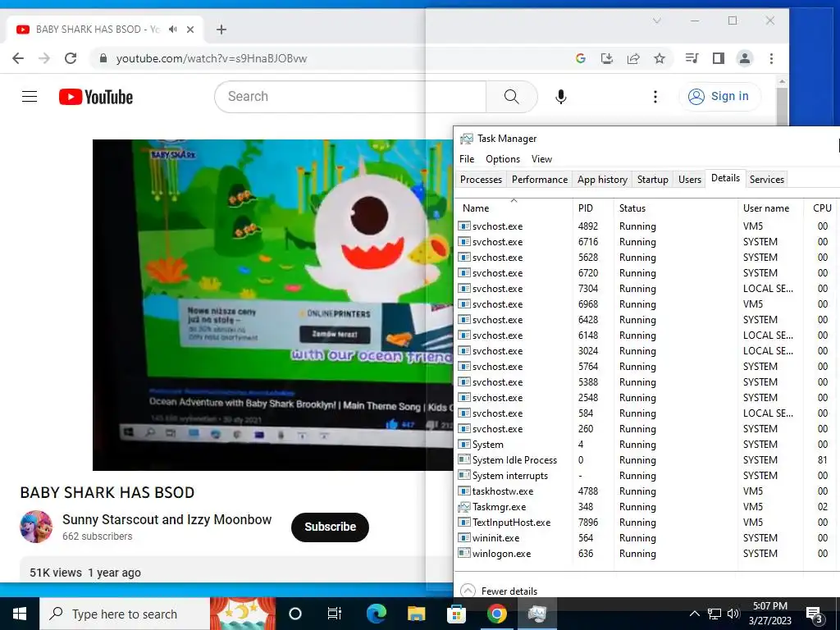
Task: Click the YouTube search magnifier button
Action: [x=512, y=97]
